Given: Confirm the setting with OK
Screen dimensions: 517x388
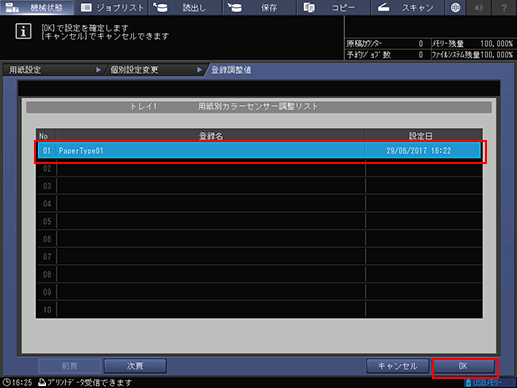Looking at the screenshot, I should [x=463, y=366].
